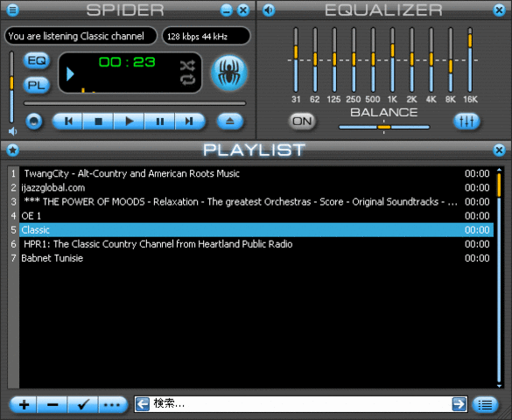Click the record button
The image size is (512, 420).
pos(34,122)
